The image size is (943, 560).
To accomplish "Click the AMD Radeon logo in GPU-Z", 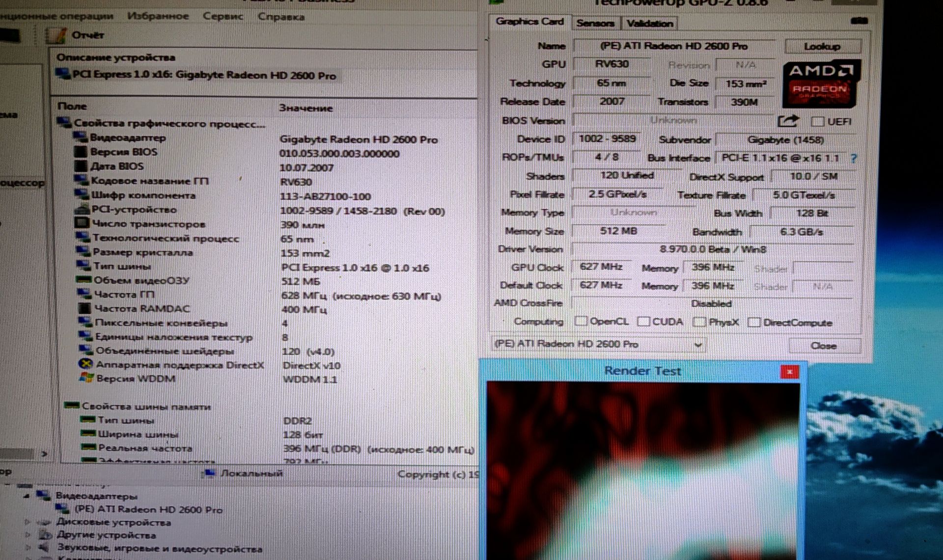I will tap(821, 84).
